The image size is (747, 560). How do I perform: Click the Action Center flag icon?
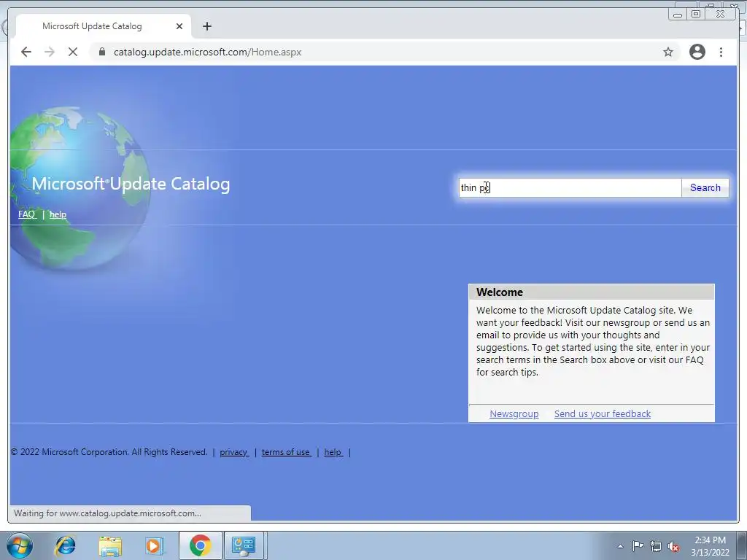click(x=638, y=545)
